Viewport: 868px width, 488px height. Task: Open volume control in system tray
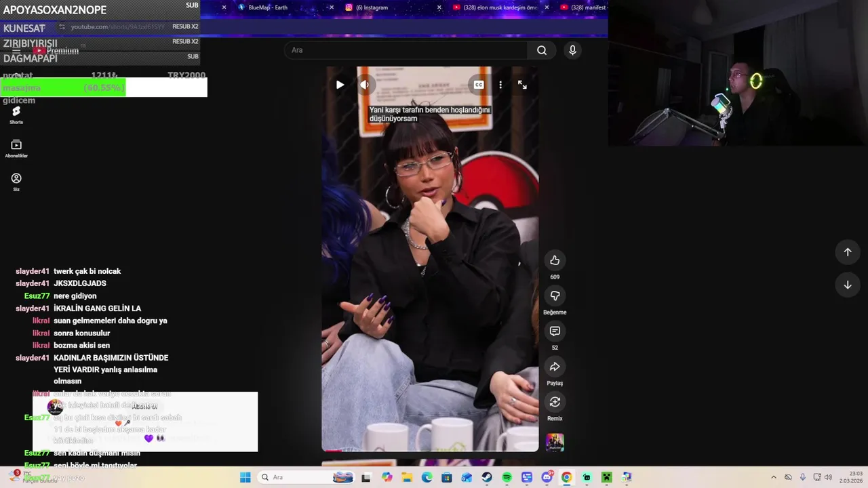click(x=828, y=477)
